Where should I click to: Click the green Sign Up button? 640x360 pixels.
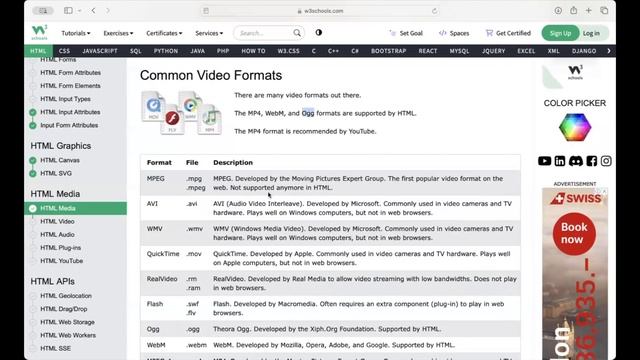(x=560, y=33)
